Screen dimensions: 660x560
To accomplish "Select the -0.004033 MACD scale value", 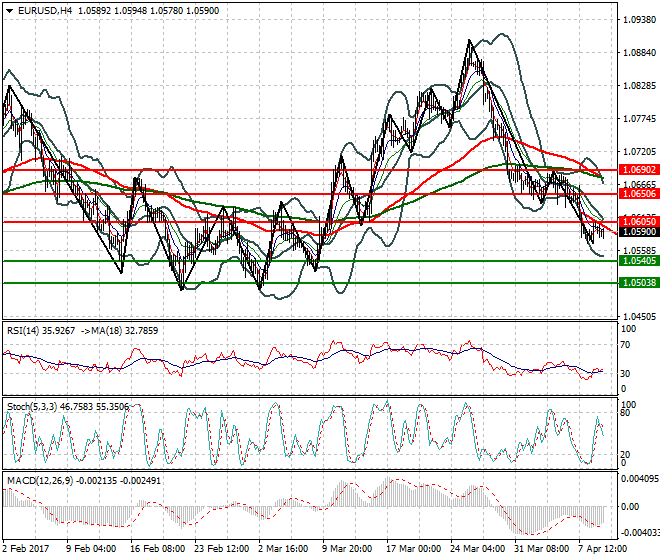I will click(640, 533).
